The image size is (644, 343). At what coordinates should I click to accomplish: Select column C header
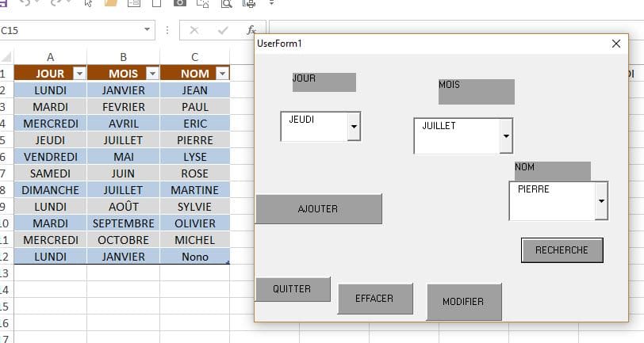[x=194, y=57]
